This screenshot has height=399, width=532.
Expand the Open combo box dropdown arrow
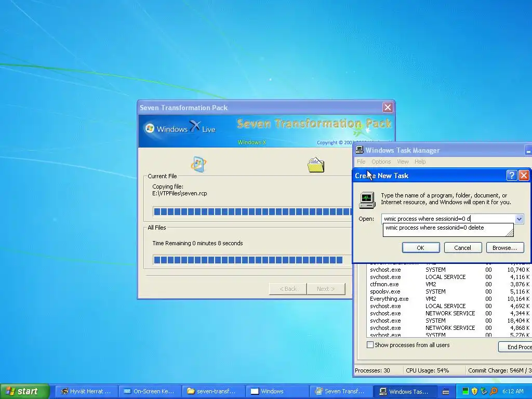click(519, 219)
